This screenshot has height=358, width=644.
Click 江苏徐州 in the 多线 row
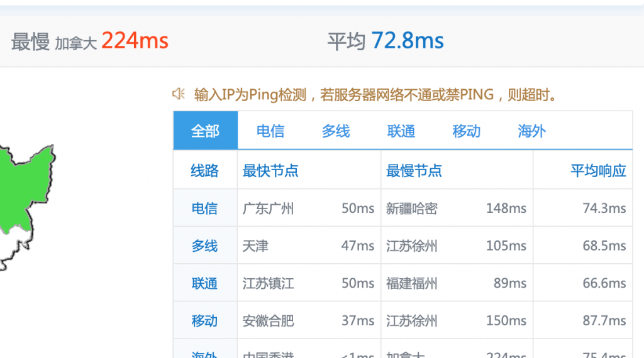point(411,246)
